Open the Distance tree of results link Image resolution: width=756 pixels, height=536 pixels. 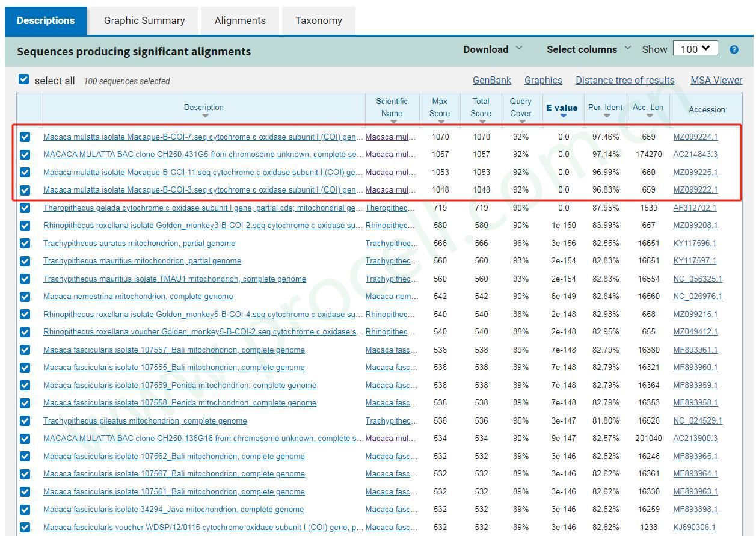pos(625,80)
